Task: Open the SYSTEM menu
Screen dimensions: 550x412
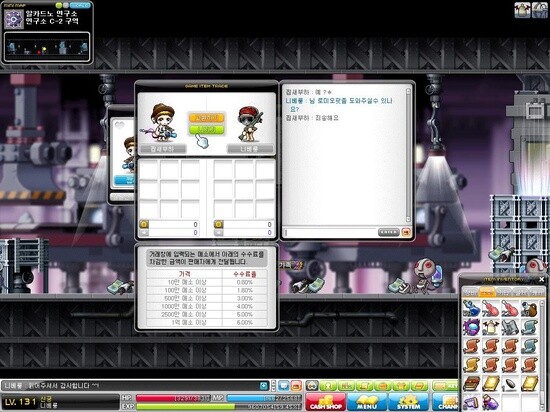Action: (408, 402)
